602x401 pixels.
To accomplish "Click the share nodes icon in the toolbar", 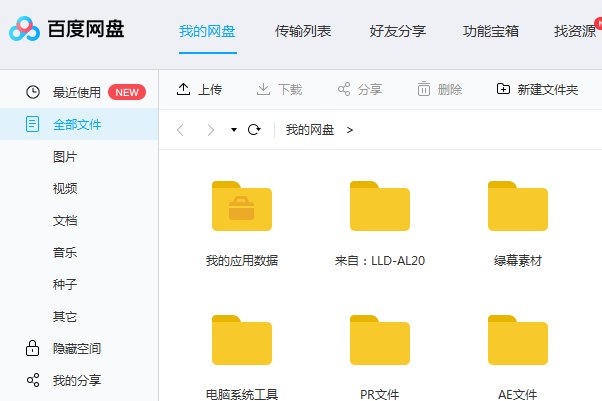I will (x=344, y=89).
